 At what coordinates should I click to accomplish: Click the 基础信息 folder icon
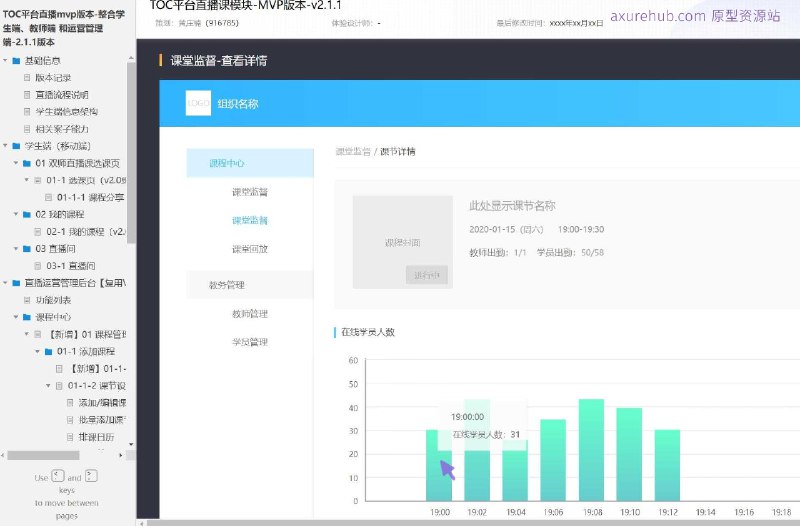[16, 61]
